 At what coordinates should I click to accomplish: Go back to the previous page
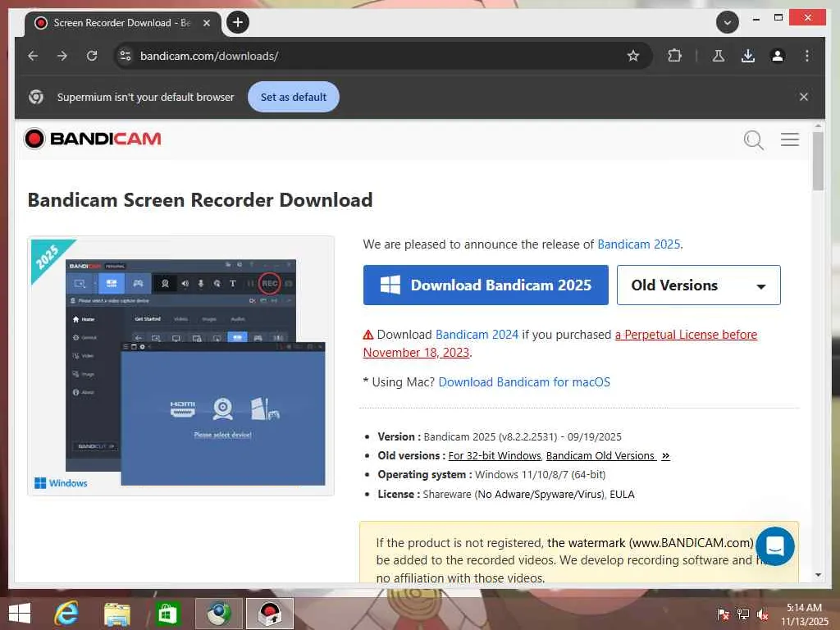click(x=33, y=56)
